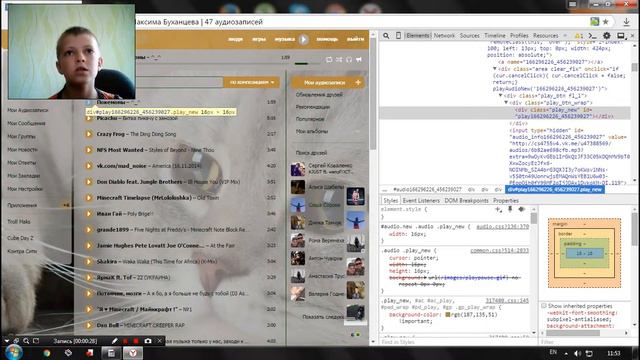Screen dimensions: 640x360
Task: Click the audio player repeat icon
Action: click(329, 60)
